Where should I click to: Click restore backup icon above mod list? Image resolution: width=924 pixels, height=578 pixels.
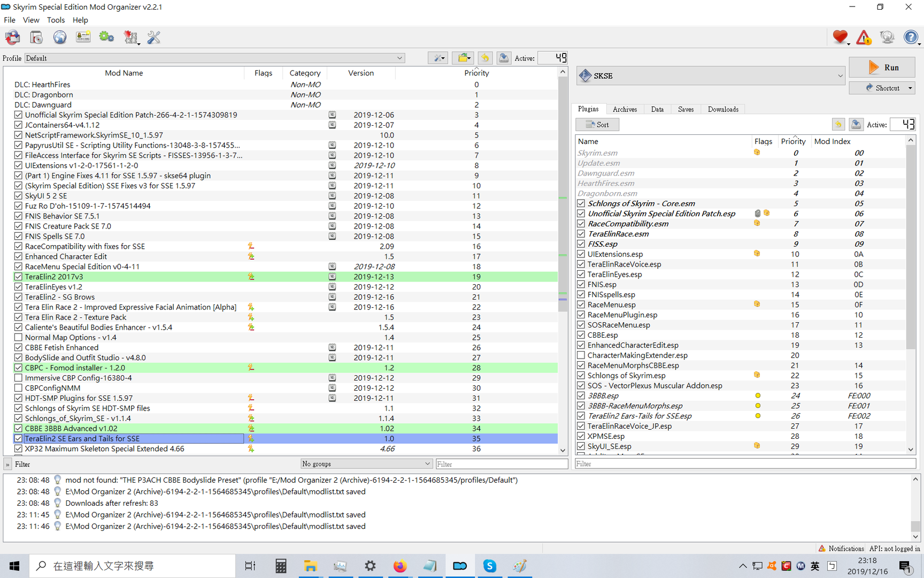point(485,58)
